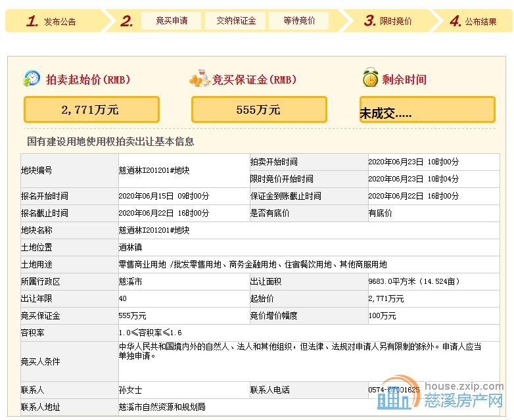Select step 1 发布公告 tab
The image size is (514, 420).
[x=53, y=21]
